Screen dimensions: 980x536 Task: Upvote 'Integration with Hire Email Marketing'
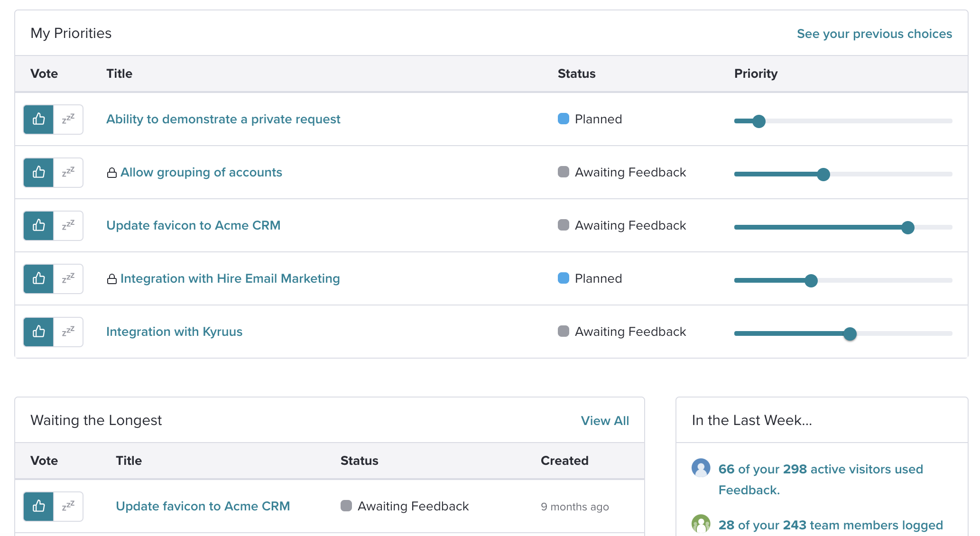[x=38, y=279]
